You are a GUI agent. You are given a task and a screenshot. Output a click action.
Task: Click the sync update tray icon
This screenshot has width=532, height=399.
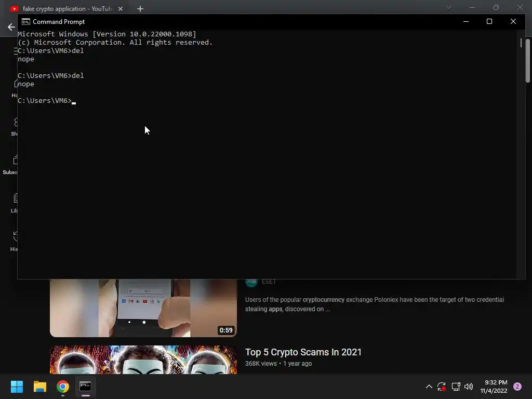442,387
